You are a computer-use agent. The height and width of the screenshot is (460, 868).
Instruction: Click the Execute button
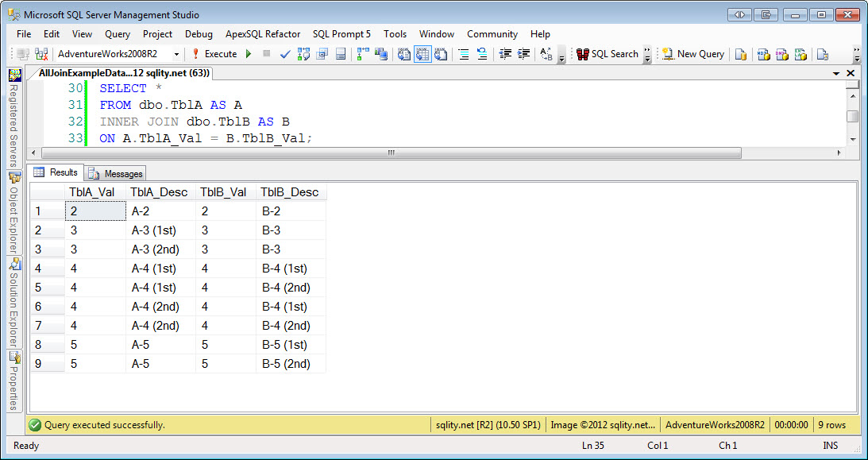(214, 54)
